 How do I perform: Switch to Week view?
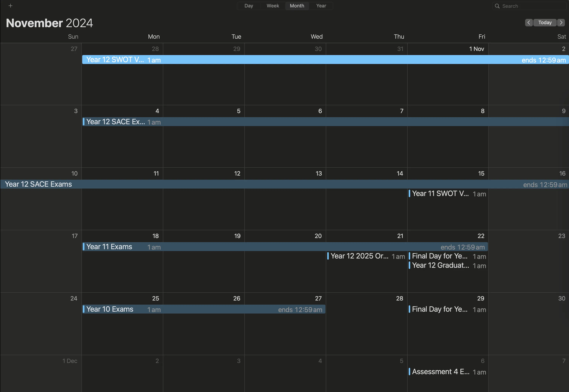(x=272, y=6)
